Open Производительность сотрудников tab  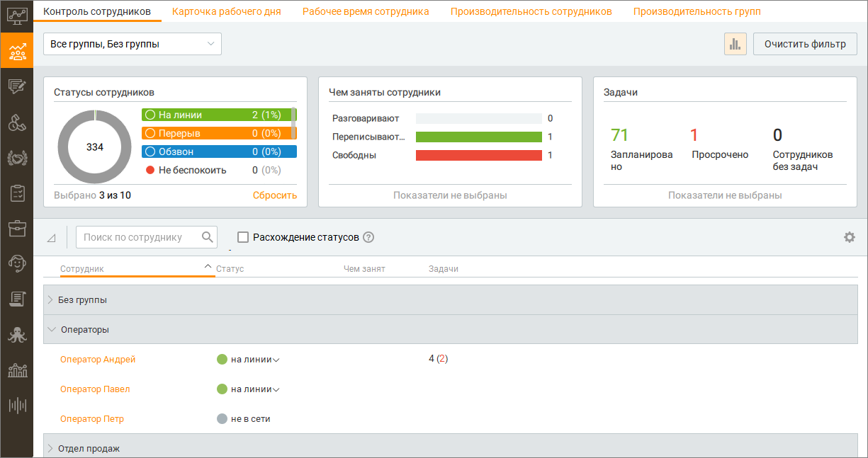pyautogui.click(x=531, y=11)
